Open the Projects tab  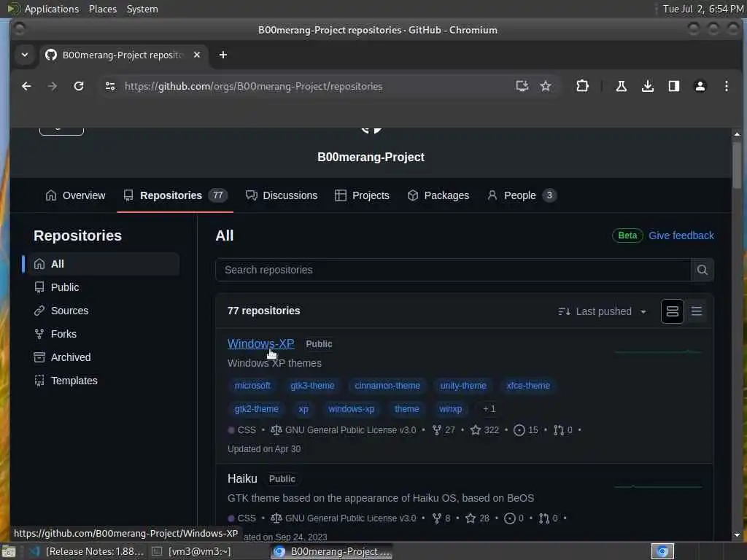pos(362,195)
